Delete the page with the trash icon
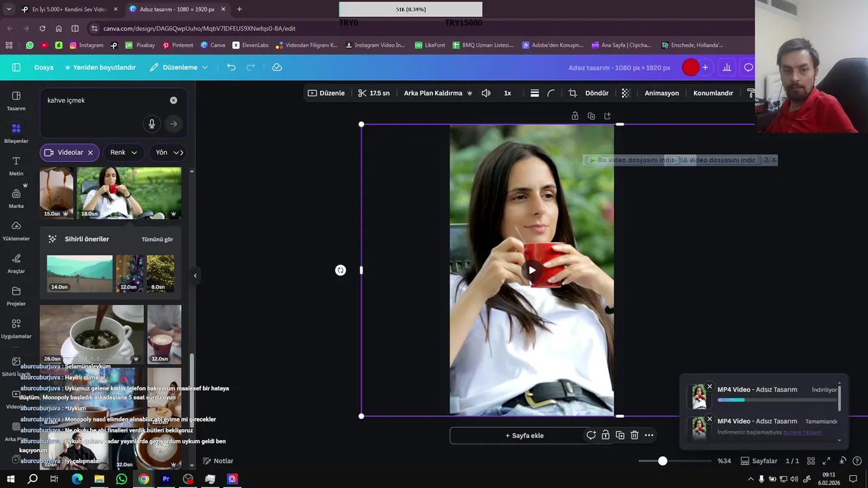Viewport: 868px width, 488px height. click(x=635, y=435)
